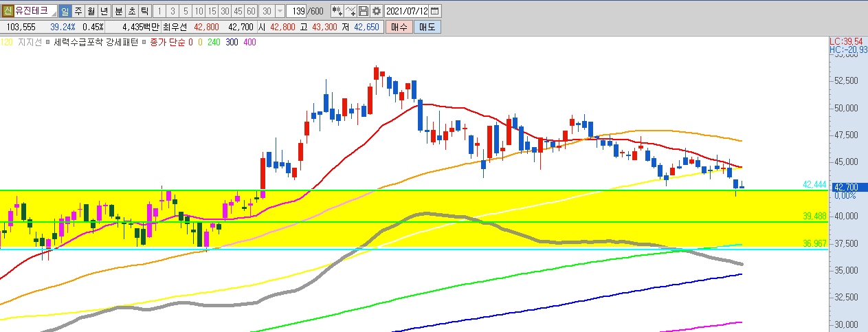The width and height of the screenshot is (868, 332).
Task: Click the current price 103,555 value
Action: click(x=21, y=27)
